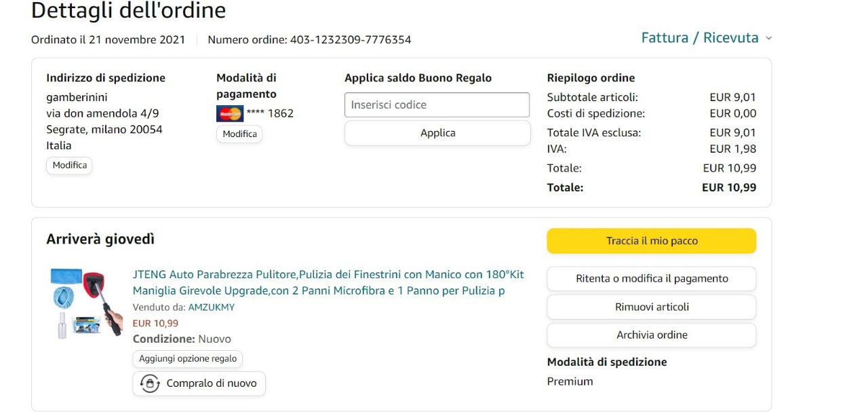
Task: Click the Mastercard payment card icon
Action: pos(230,113)
